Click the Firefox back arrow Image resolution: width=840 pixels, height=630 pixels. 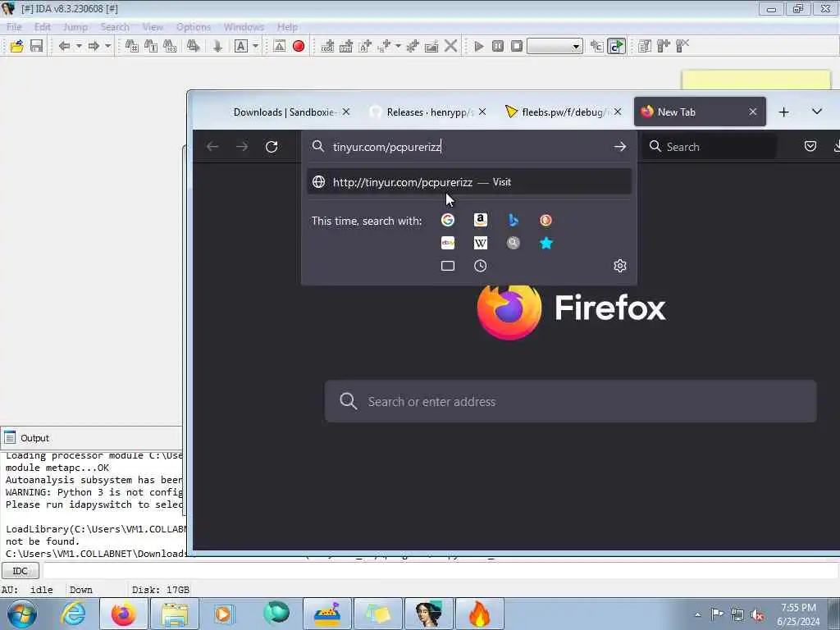point(212,146)
